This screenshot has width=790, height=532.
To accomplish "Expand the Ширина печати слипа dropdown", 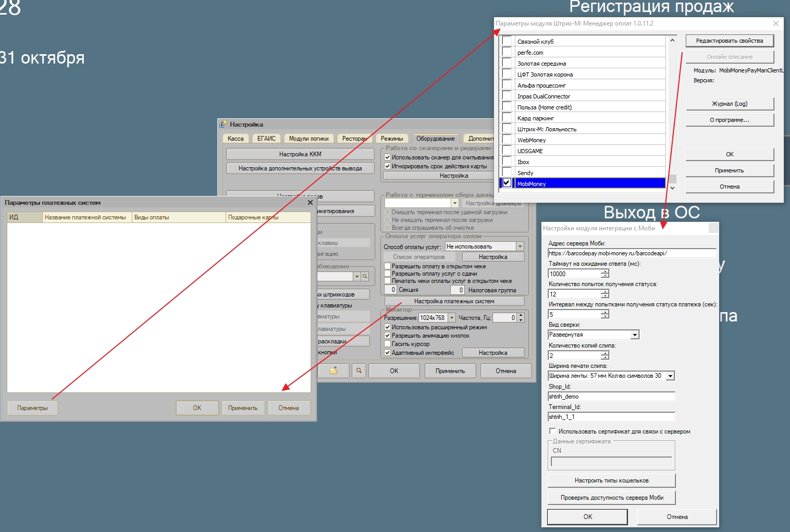I will click(x=670, y=376).
